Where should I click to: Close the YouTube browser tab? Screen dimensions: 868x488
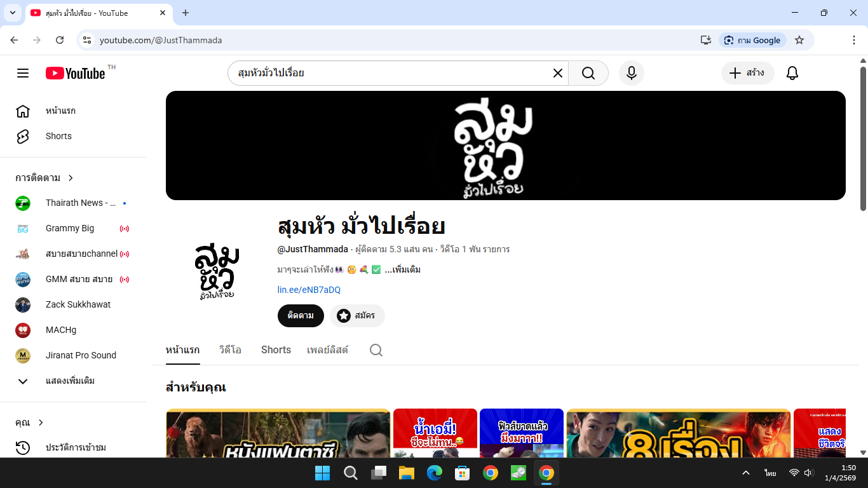tap(163, 13)
